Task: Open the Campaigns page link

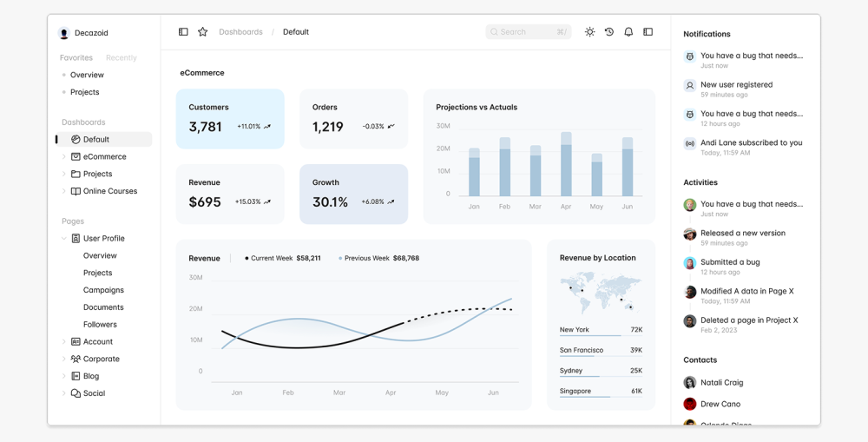Action: (x=103, y=290)
